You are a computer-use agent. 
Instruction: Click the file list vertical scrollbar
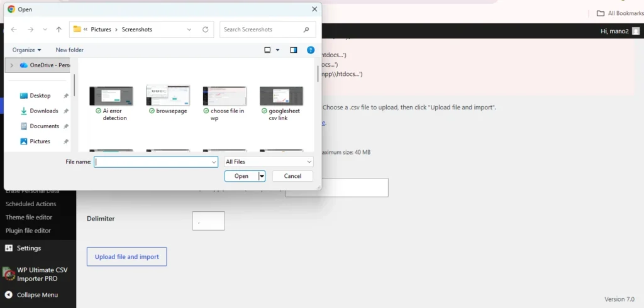pyautogui.click(x=317, y=74)
